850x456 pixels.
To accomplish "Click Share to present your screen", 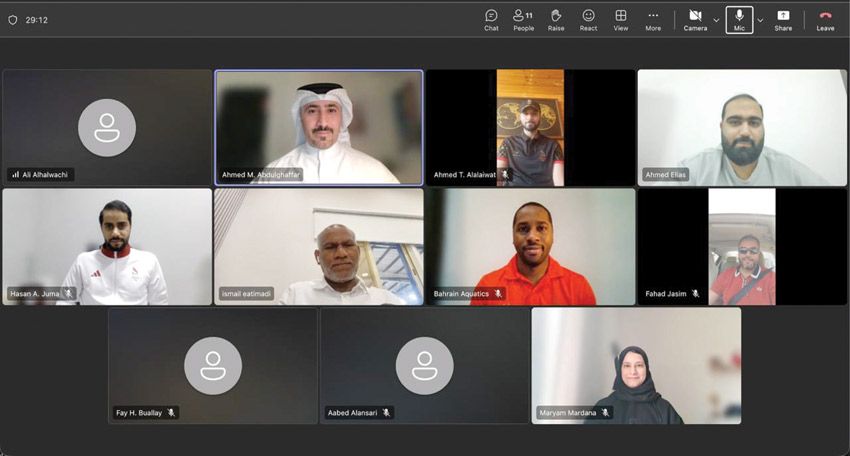I will click(783, 20).
